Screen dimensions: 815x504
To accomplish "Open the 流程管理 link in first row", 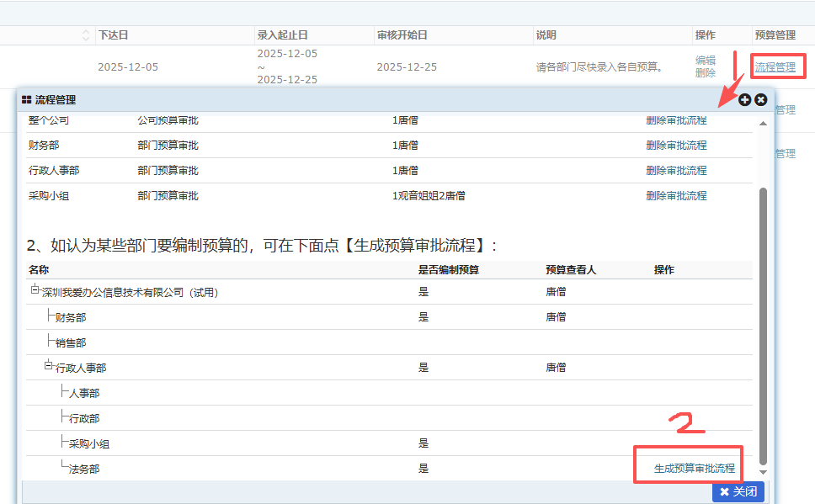I will click(x=775, y=67).
